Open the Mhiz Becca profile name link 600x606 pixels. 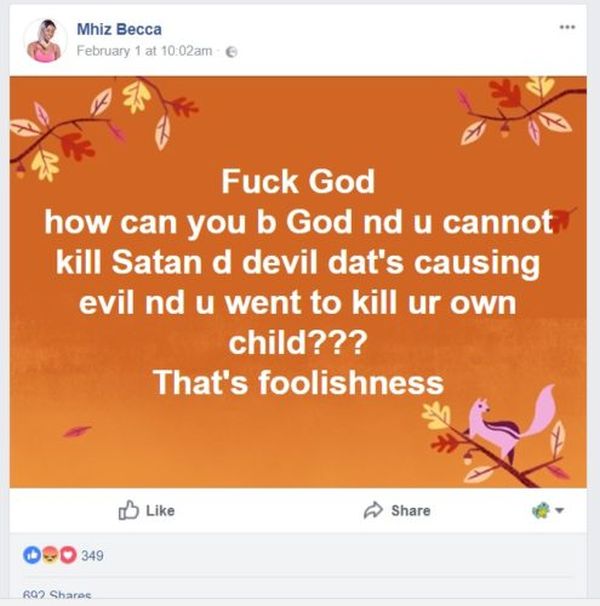pyautogui.click(x=118, y=30)
